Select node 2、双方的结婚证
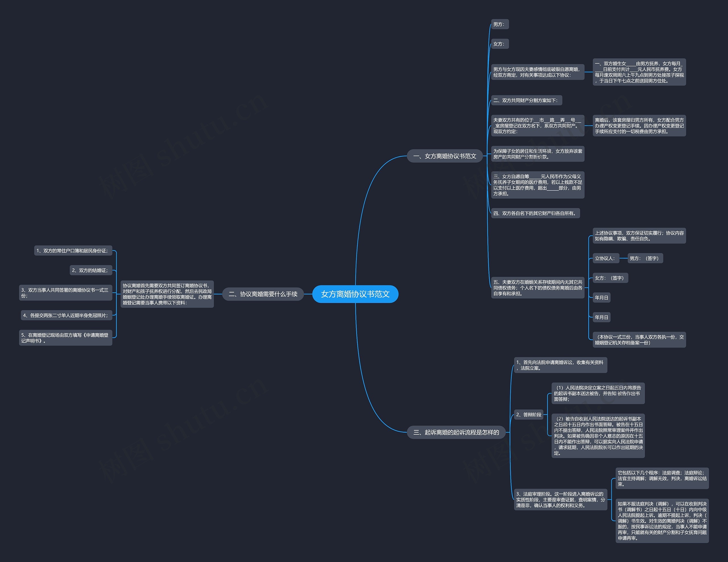Screen dimensions: 728x562 [x=91, y=270]
